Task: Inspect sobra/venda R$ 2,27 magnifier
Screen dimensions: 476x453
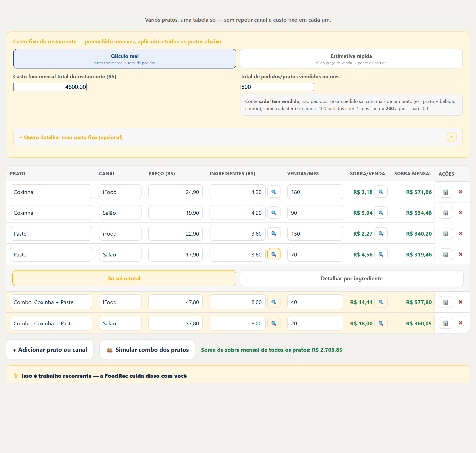Action: (381, 234)
